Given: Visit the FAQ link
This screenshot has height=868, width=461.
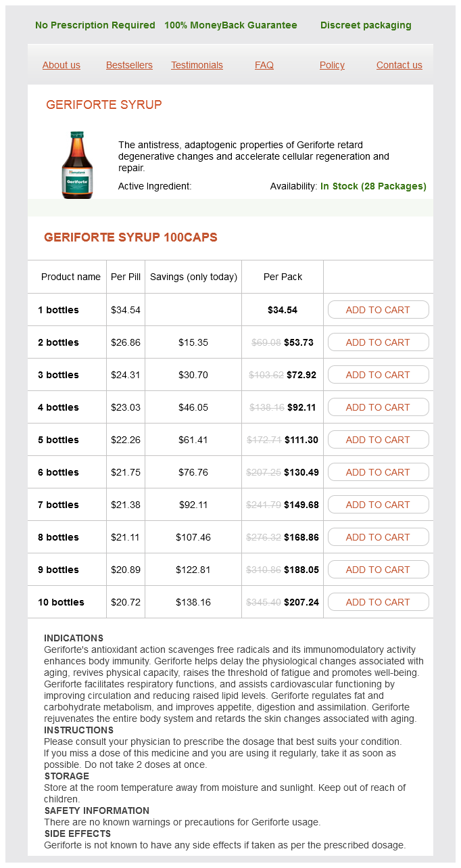Looking at the screenshot, I should click(264, 65).
